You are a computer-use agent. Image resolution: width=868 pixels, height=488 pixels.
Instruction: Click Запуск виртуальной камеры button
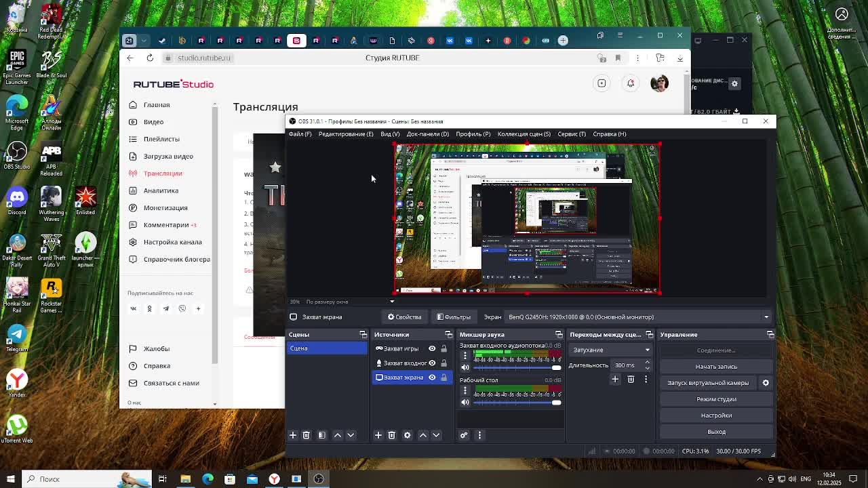(708, 383)
